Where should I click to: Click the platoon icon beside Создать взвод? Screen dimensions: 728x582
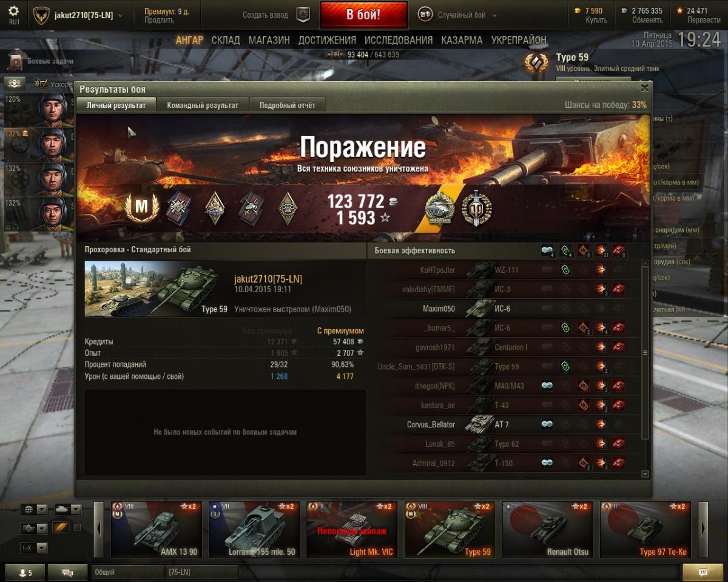pos(303,15)
